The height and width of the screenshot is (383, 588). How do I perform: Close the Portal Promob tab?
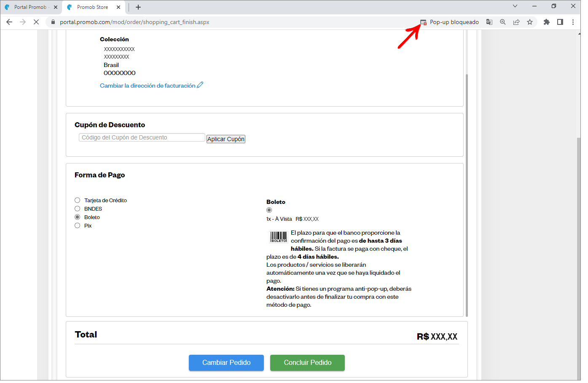pyautogui.click(x=56, y=7)
